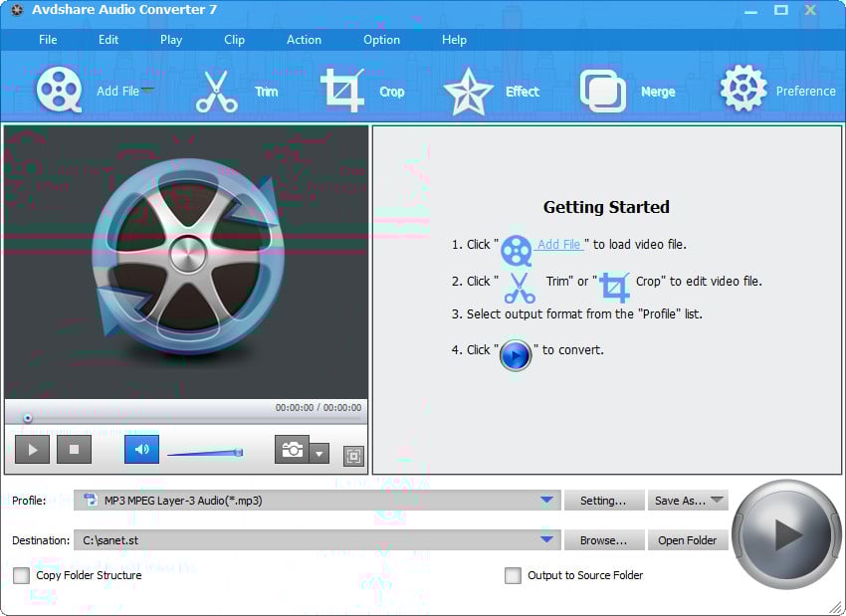
Task: Enable Output to Source Folder
Action: pyautogui.click(x=514, y=575)
